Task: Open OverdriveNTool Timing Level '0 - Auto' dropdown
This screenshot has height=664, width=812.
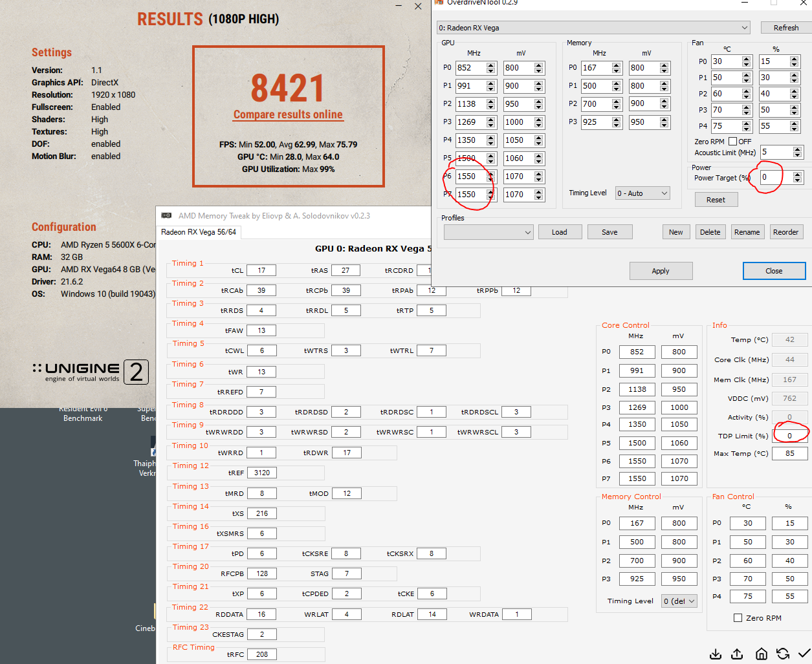Action: coord(642,193)
